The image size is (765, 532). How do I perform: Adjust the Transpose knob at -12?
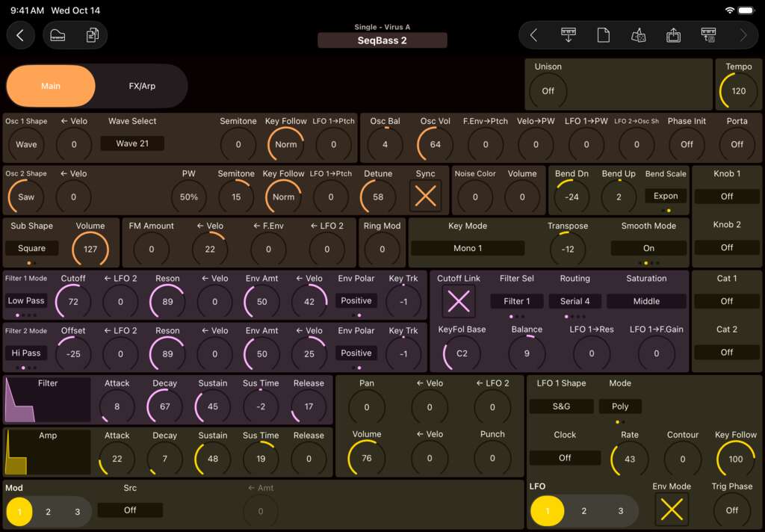pos(568,249)
